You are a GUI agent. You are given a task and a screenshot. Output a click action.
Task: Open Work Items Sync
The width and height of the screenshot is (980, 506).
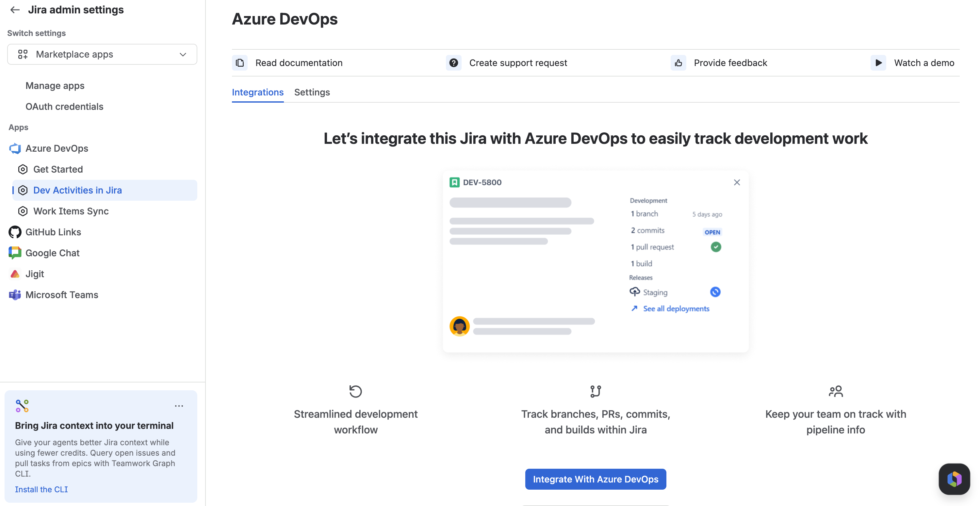71,211
